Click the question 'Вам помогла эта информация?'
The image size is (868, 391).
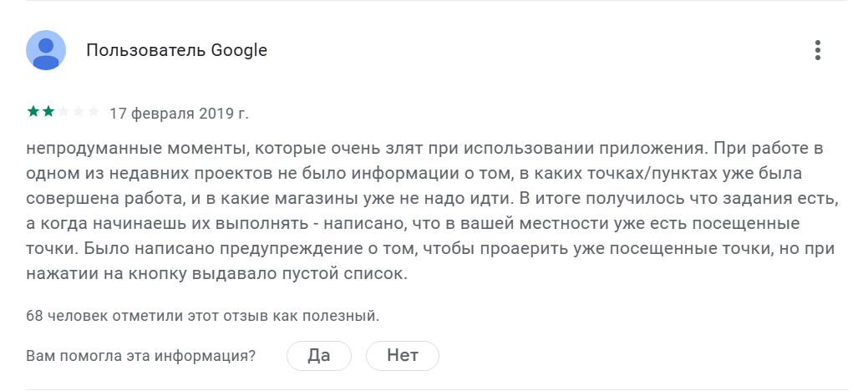pyautogui.click(x=140, y=356)
